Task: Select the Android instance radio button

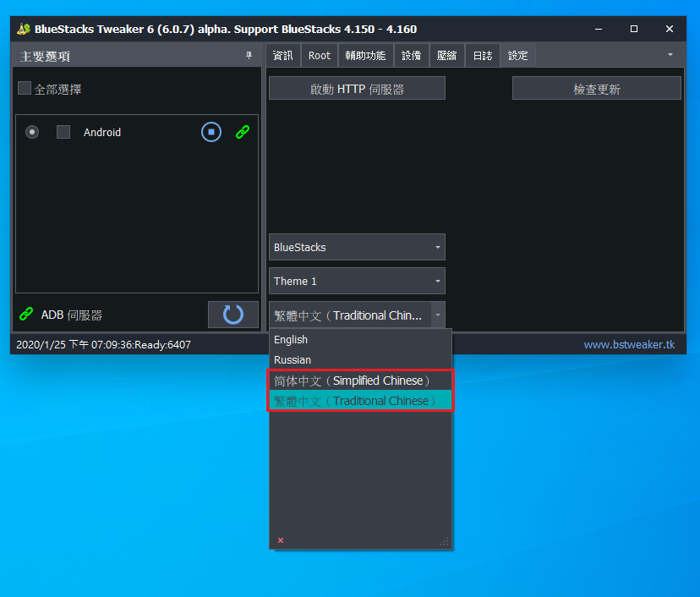Action: [32, 132]
